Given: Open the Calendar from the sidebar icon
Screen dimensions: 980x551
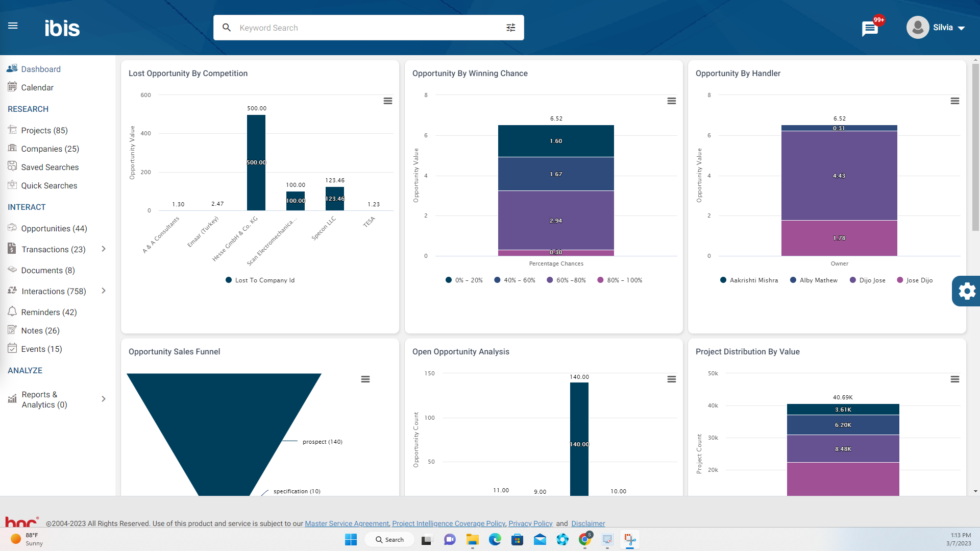Looking at the screenshot, I should point(12,87).
